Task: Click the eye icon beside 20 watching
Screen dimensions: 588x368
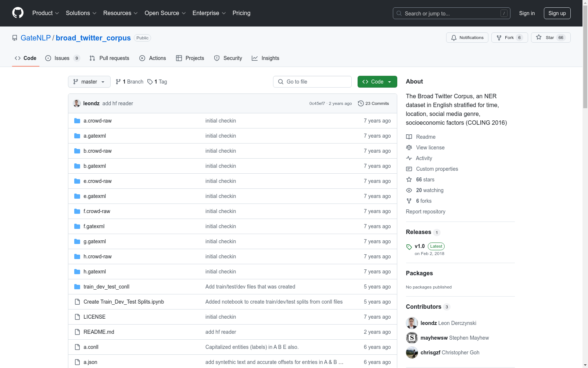Action: (409, 190)
